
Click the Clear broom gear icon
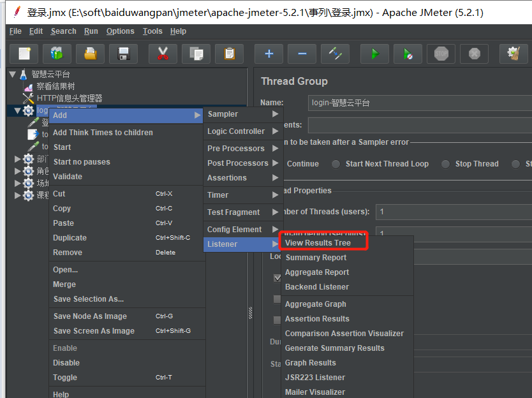click(x=514, y=54)
